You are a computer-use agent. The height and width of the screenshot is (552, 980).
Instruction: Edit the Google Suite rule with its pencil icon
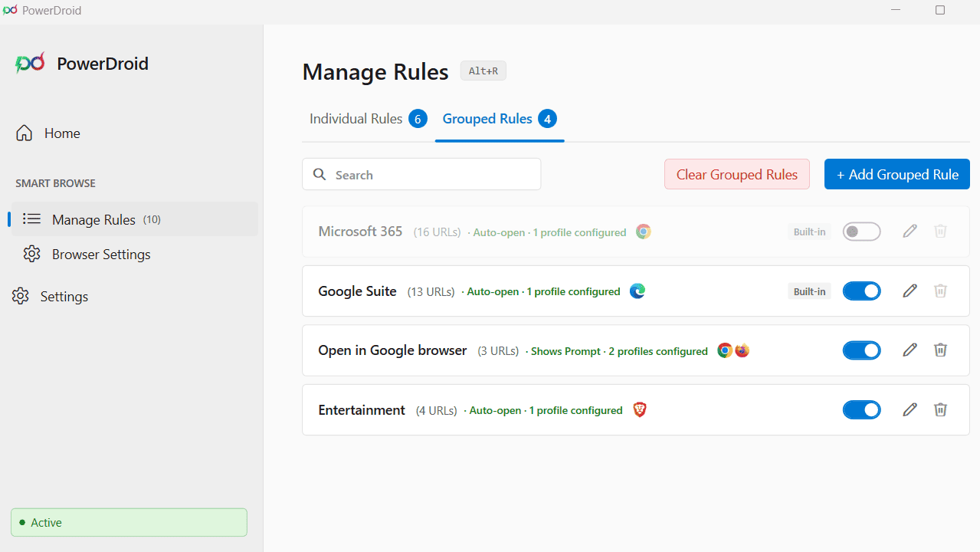click(x=910, y=291)
